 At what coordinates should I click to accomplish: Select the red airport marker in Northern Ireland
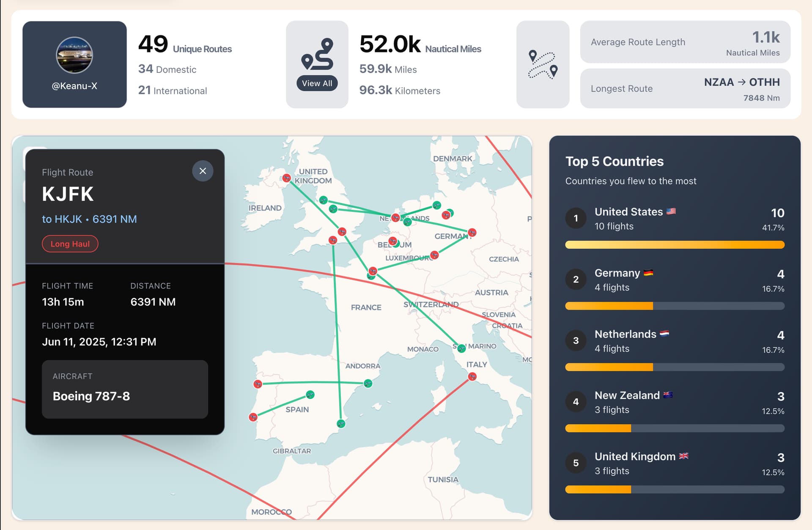(286, 178)
